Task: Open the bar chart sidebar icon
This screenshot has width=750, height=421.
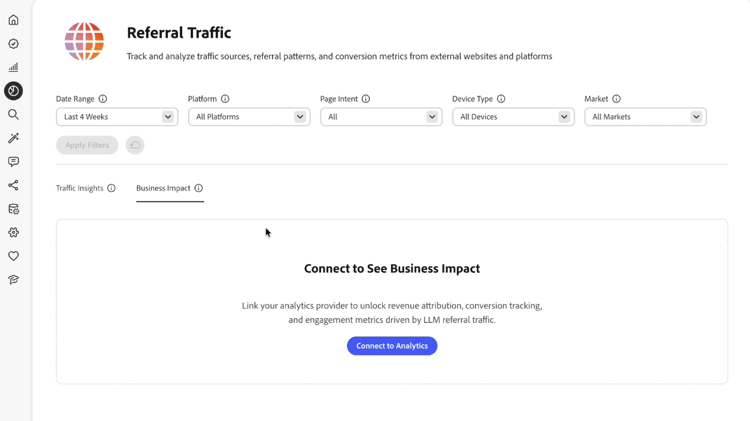Action: (13, 67)
